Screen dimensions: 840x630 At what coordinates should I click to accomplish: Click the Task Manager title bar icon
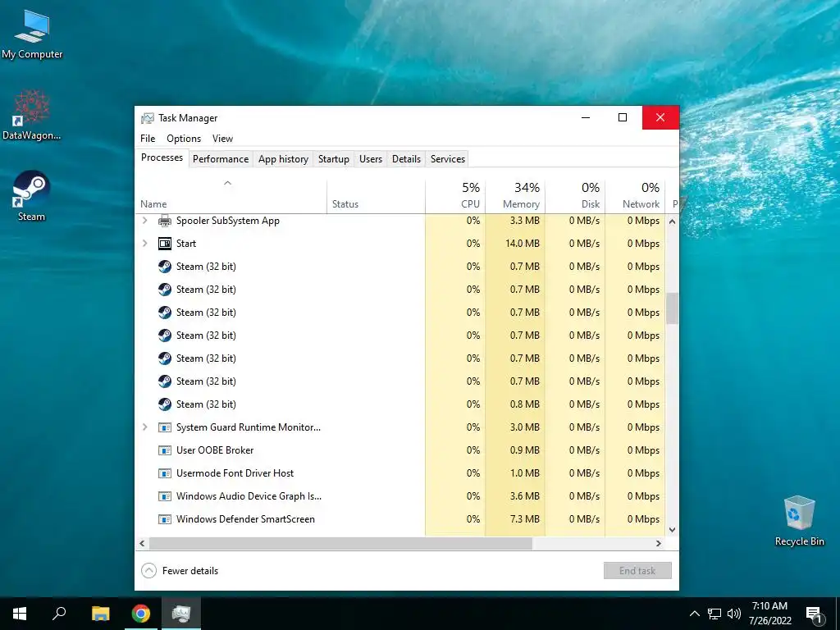tap(148, 118)
